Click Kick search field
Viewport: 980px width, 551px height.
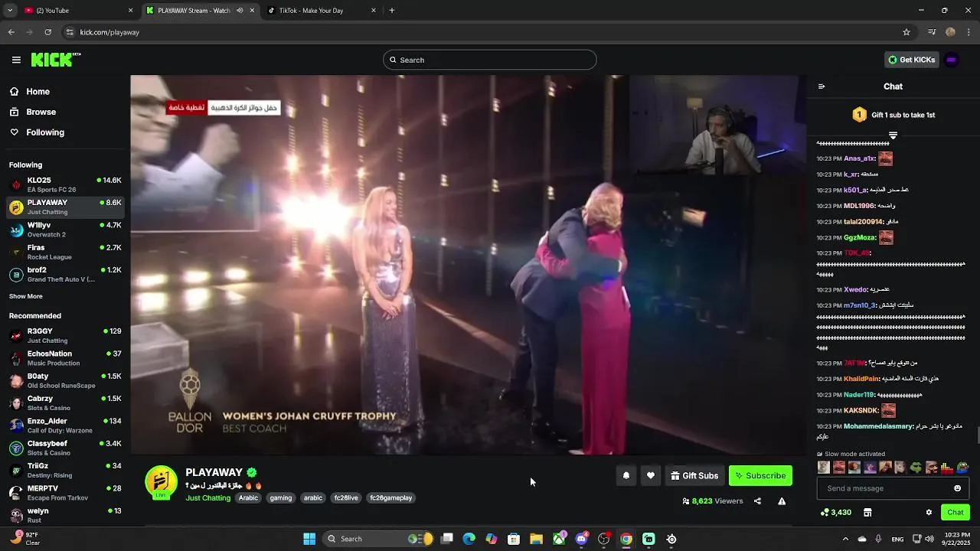pos(490,60)
